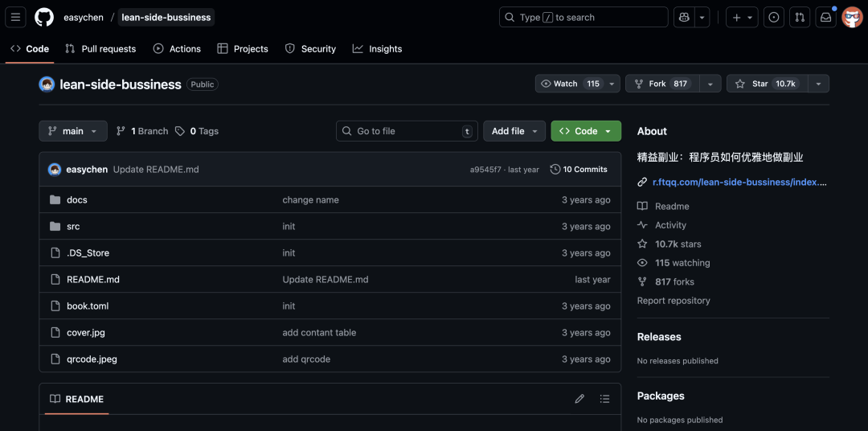868x431 pixels.
Task: Expand the Fork options dropdown
Action: pyautogui.click(x=710, y=84)
